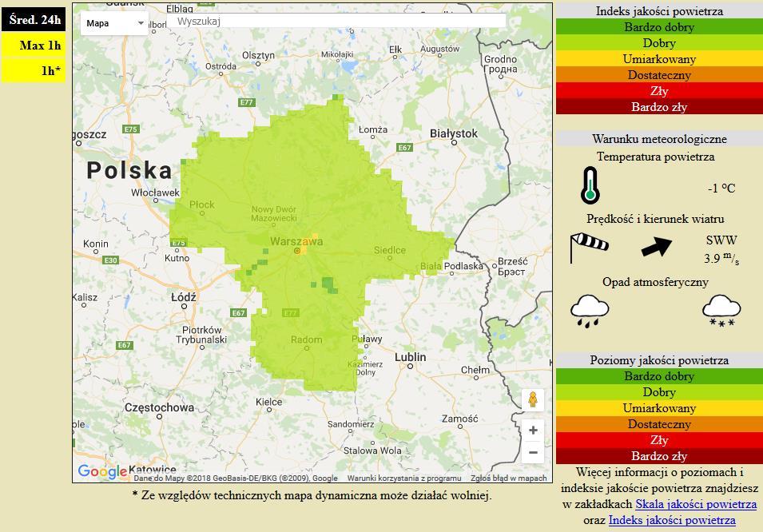
Task: Click Bardzo dobry swatch in Poziomy legend
Action: [659, 376]
